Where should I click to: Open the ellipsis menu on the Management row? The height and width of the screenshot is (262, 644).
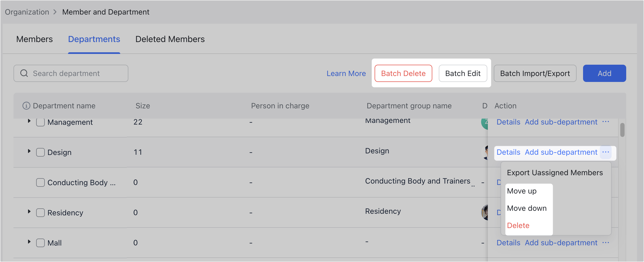pyautogui.click(x=606, y=122)
